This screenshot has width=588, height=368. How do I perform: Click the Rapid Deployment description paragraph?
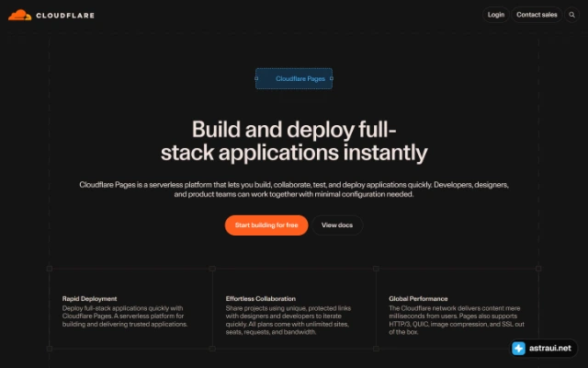coord(125,316)
